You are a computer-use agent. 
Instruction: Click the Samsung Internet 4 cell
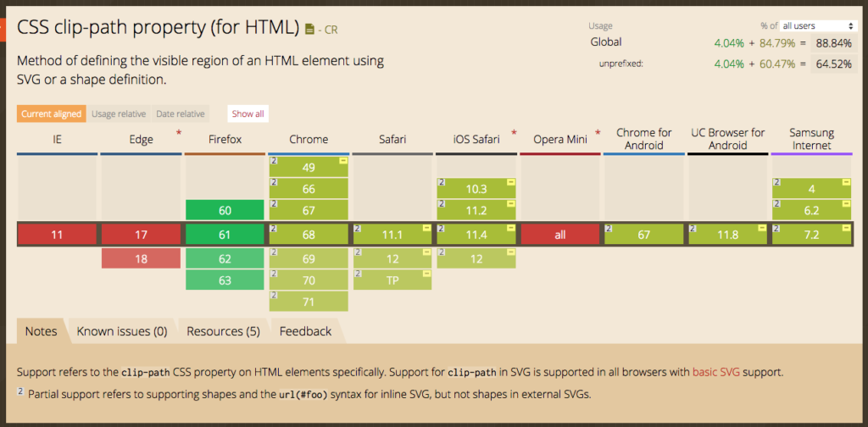tap(811, 189)
